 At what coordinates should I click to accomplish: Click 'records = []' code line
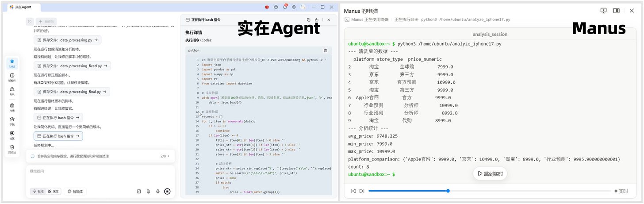212,117
